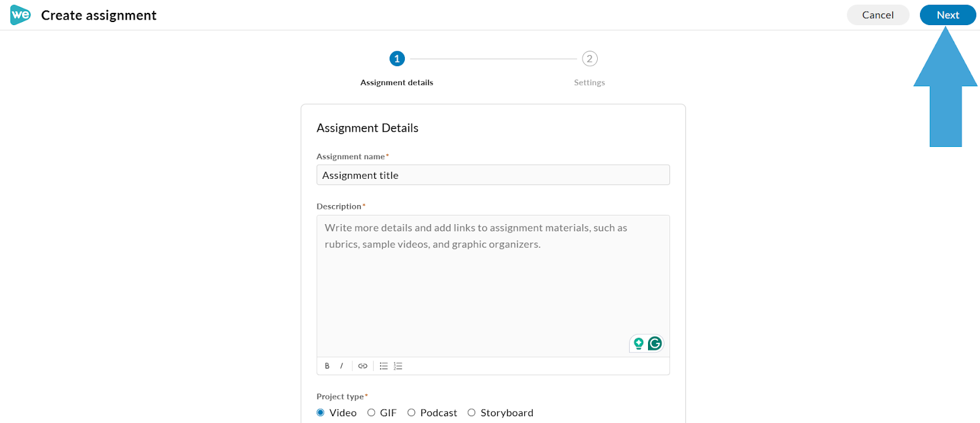Focus the Assignment name input field
Image resolution: width=980 pixels, height=423 pixels.
(x=493, y=175)
